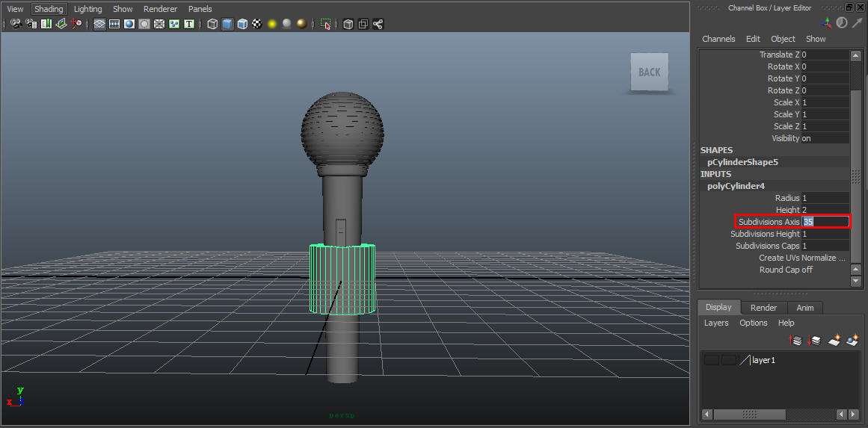Open the Channel Box Object menu
Viewport: 868px width, 428px height.
click(x=783, y=39)
